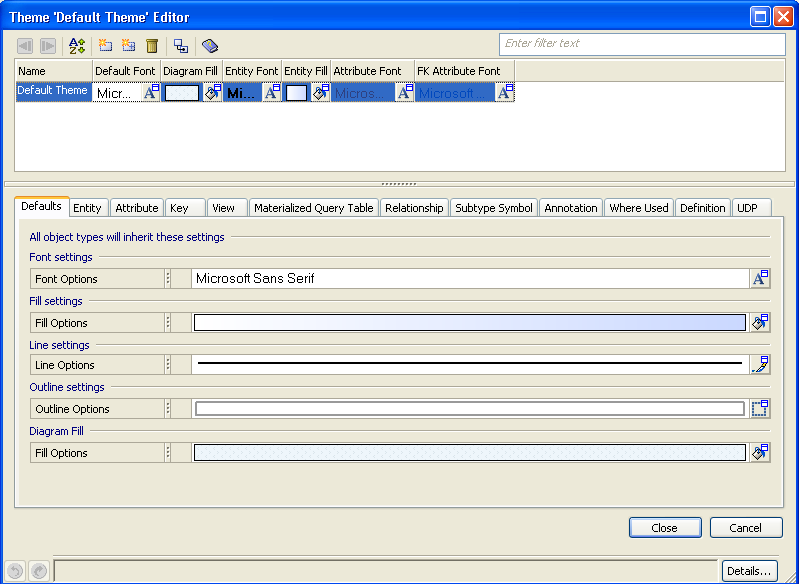Click paint bucket icon in Fill settings
799x584 pixels.
[x=760, y=323]
